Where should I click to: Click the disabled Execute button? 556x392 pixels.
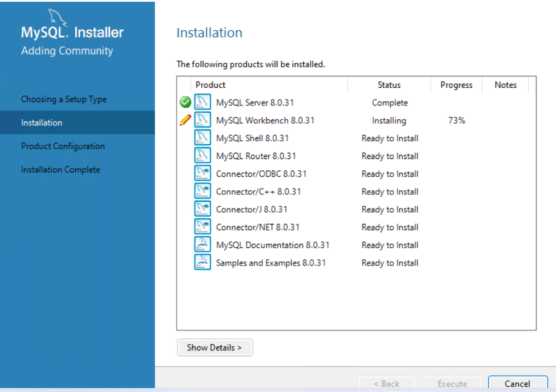coord(452,384)
